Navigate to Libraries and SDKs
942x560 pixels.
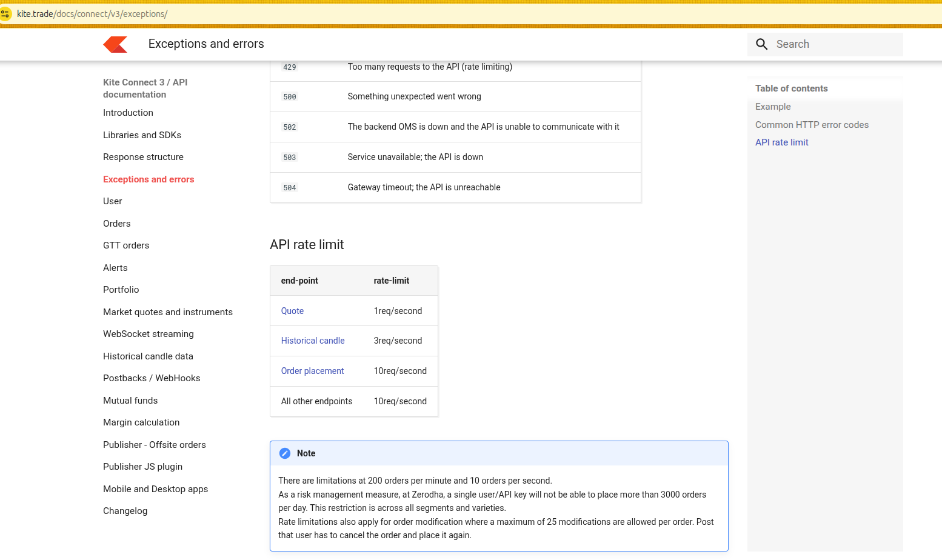click(142, 135)
